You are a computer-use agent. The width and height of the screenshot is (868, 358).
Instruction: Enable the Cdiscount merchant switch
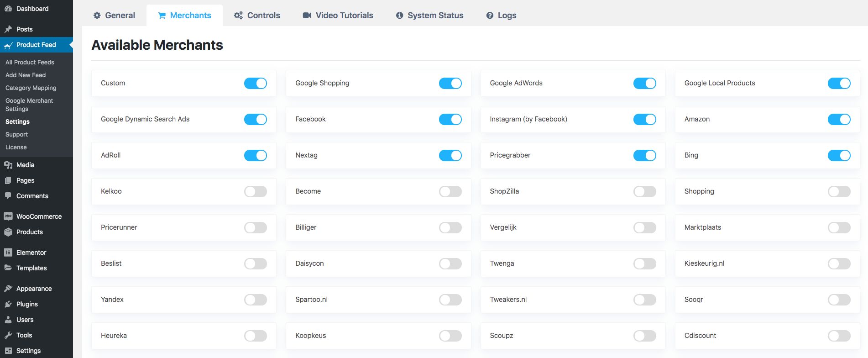[x=839, y=336]
